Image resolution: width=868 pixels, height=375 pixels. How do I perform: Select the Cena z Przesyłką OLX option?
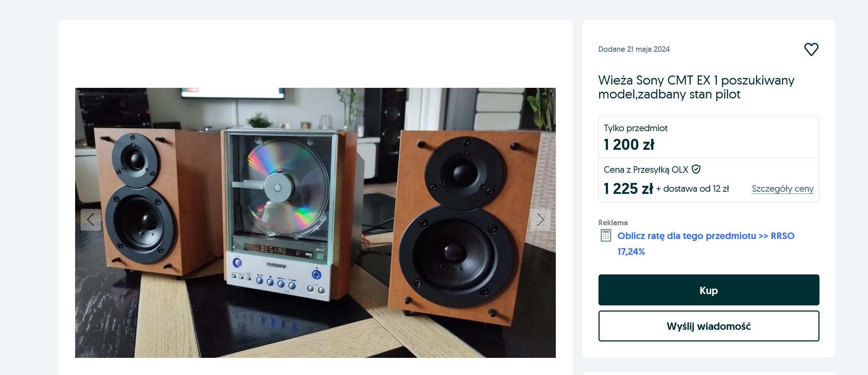point(709,180)
